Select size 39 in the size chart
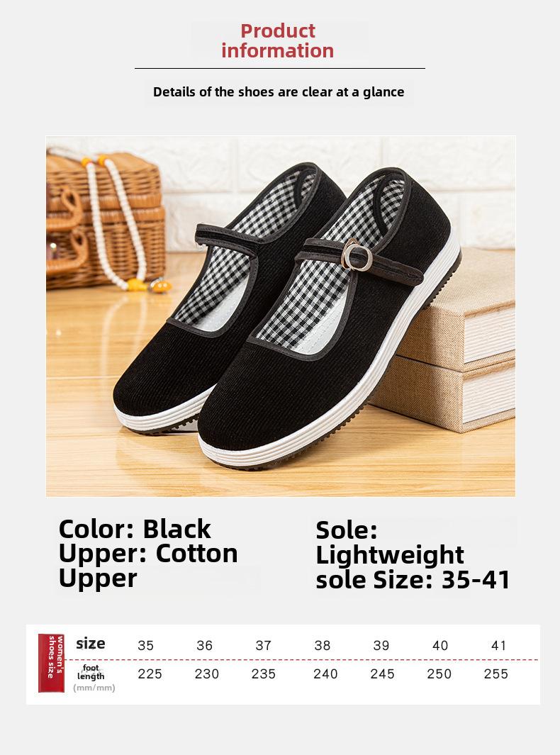 [381, 645]
